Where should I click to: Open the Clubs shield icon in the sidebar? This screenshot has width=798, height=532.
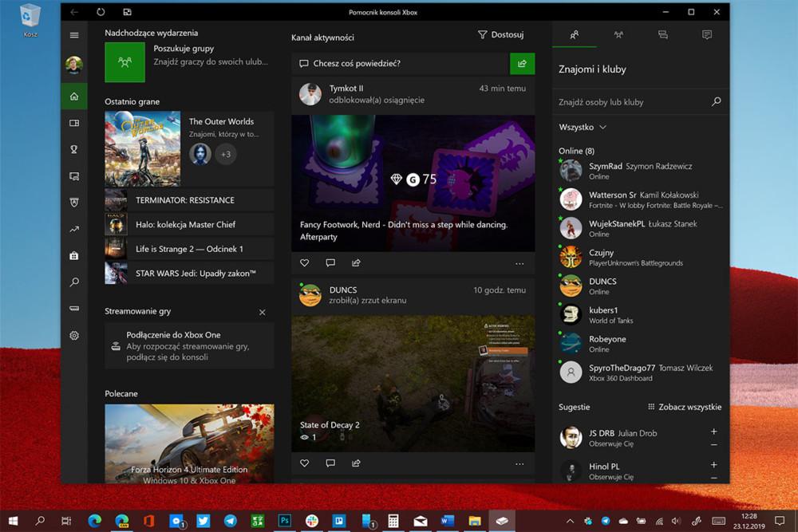74,203
